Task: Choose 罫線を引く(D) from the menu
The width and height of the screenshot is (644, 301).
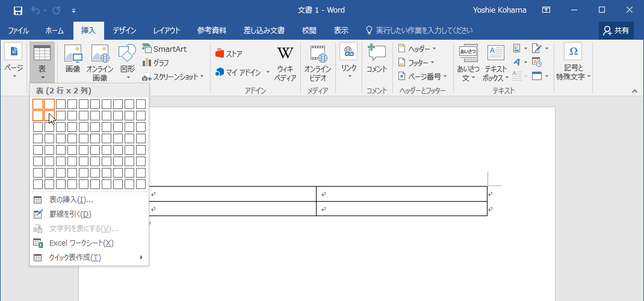Action: pos(90,214)
